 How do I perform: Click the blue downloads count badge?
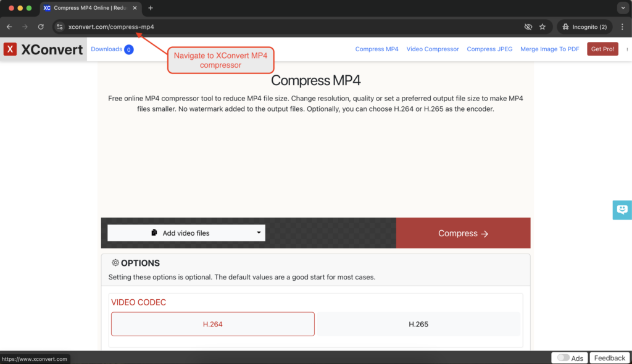tap(128, 49)
